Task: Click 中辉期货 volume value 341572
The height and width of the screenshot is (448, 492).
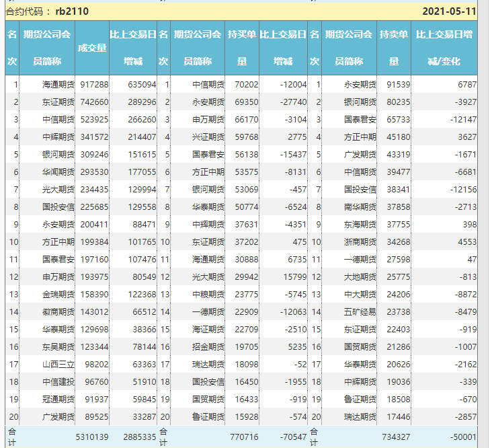Action: (94, 137)
